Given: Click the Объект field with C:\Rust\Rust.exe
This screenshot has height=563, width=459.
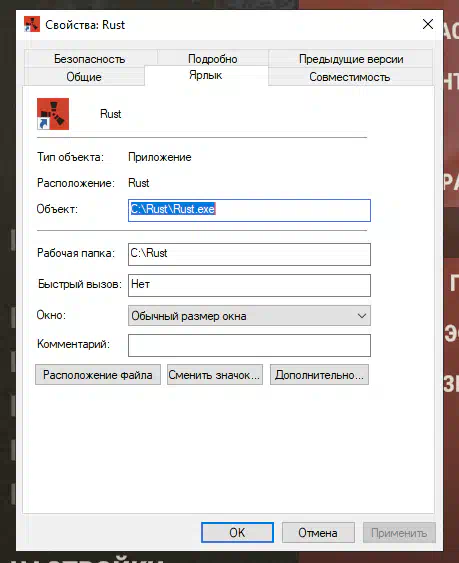Looking at the screenshot, I should 249,210.
